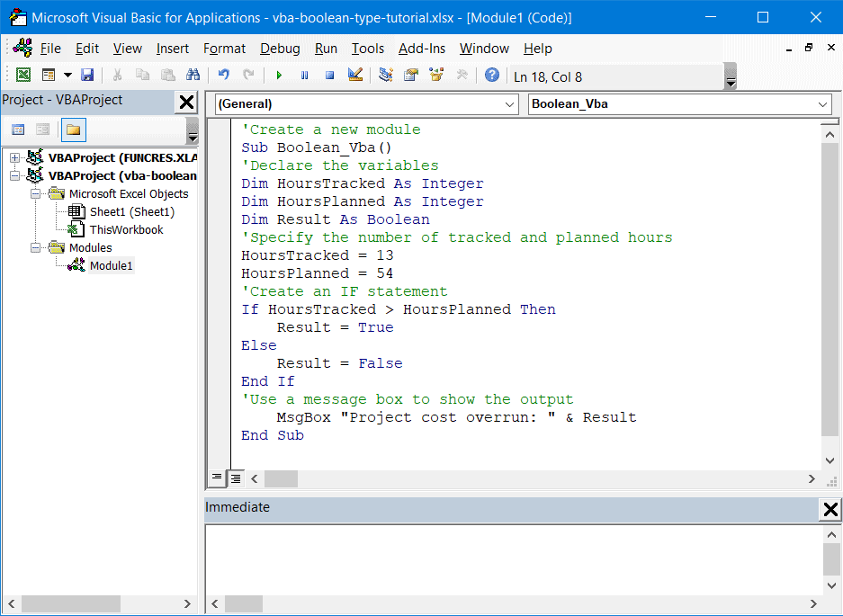
Task: Click the Find (binoculars) icon
Action: point(193,76)
